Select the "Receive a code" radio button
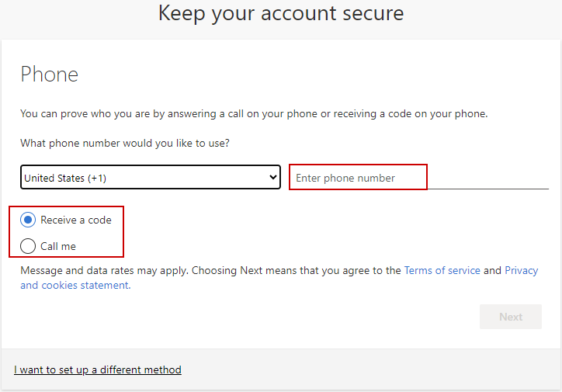Image resolution: width=562 pixels, height=392 pixels. (x=29, y=220)
